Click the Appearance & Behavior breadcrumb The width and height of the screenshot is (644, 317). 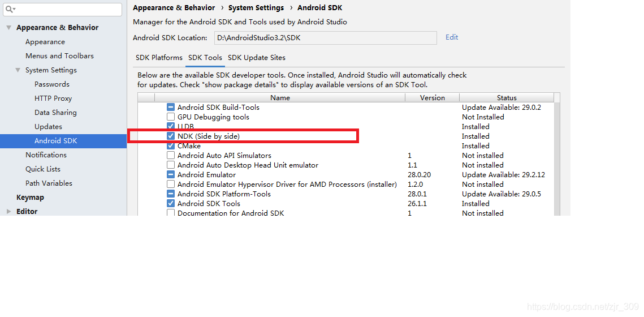click(x=174, y=8)
